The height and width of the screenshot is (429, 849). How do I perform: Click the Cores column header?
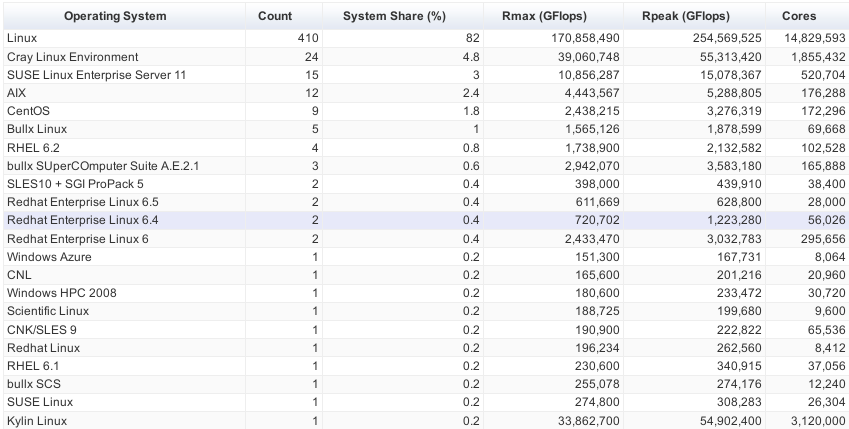(x=807, y=16)
